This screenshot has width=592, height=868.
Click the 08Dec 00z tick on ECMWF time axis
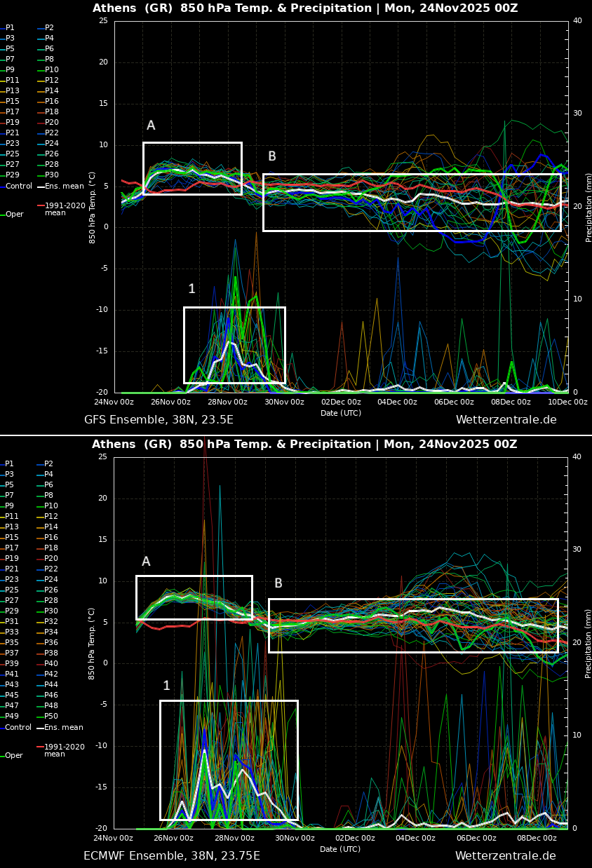click(x=537, y=839)
